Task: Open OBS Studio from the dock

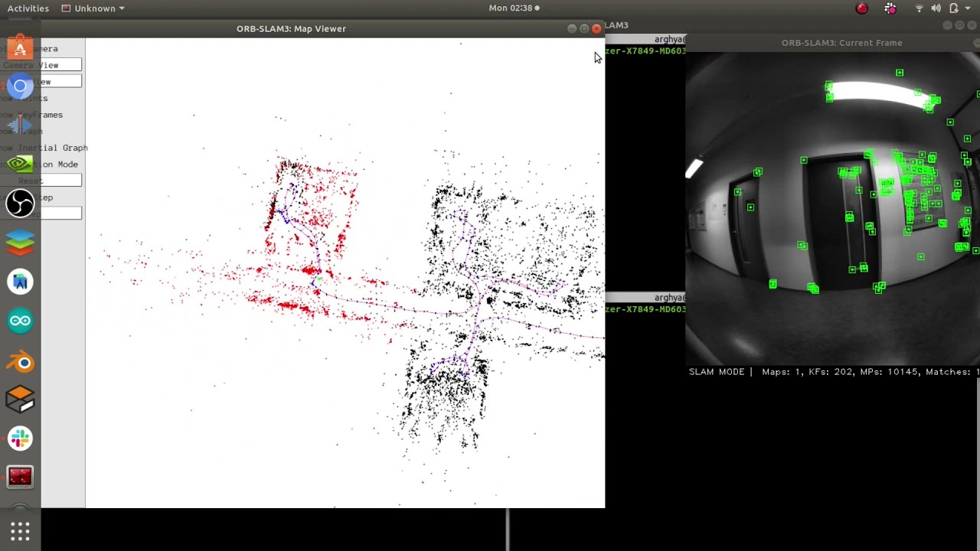Action: coord(20,204)
